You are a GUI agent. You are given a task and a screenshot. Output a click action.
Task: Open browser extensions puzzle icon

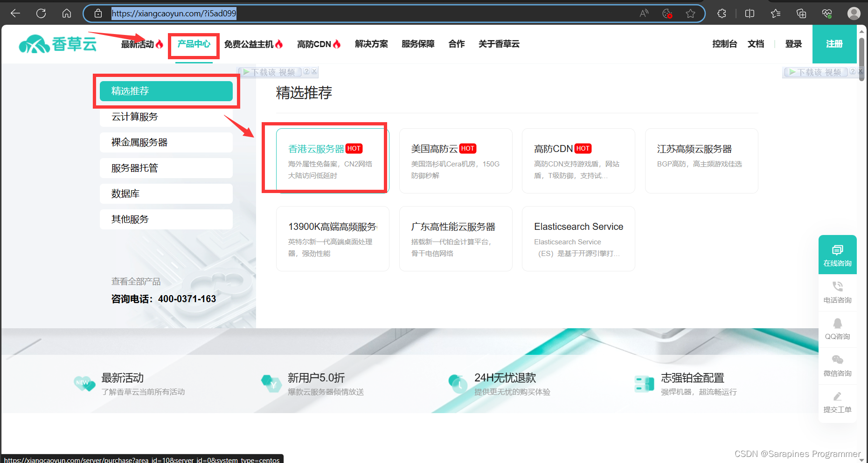point(722,14)
